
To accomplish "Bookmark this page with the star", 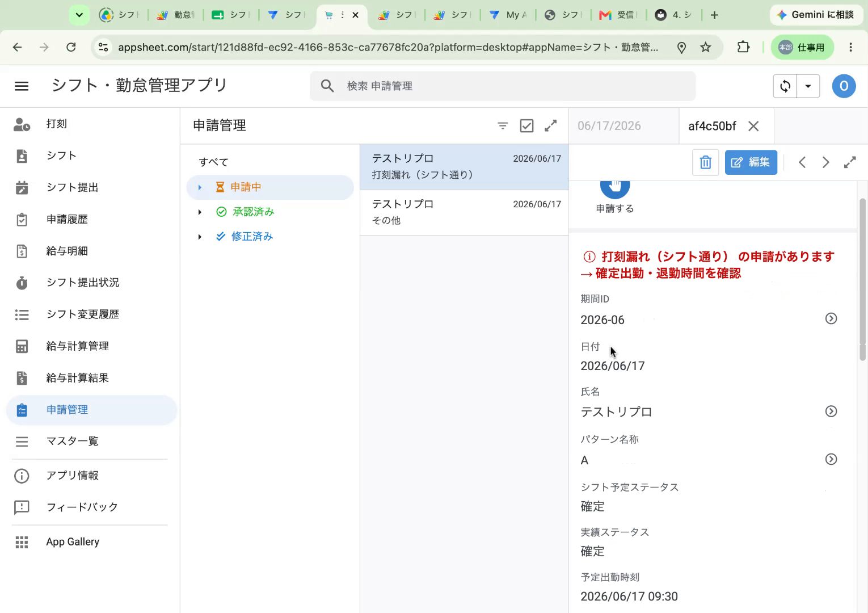I will [x=706, y=47].
